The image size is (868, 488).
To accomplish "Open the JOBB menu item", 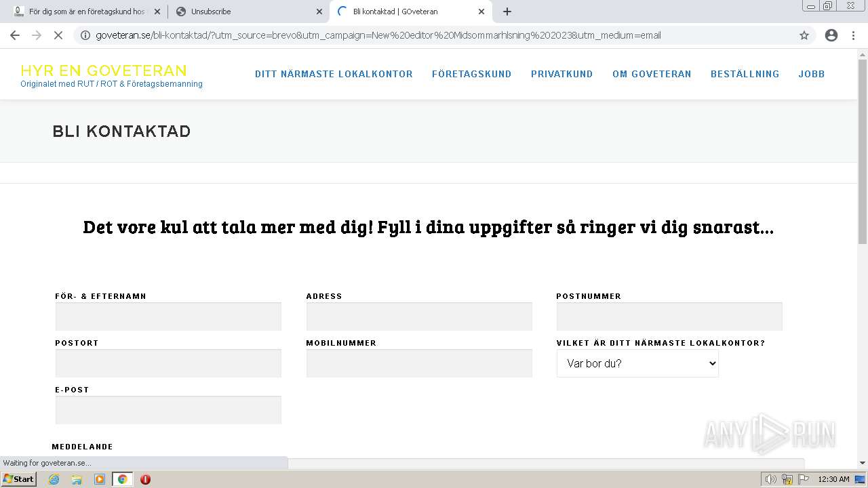I will coord(812,74).
